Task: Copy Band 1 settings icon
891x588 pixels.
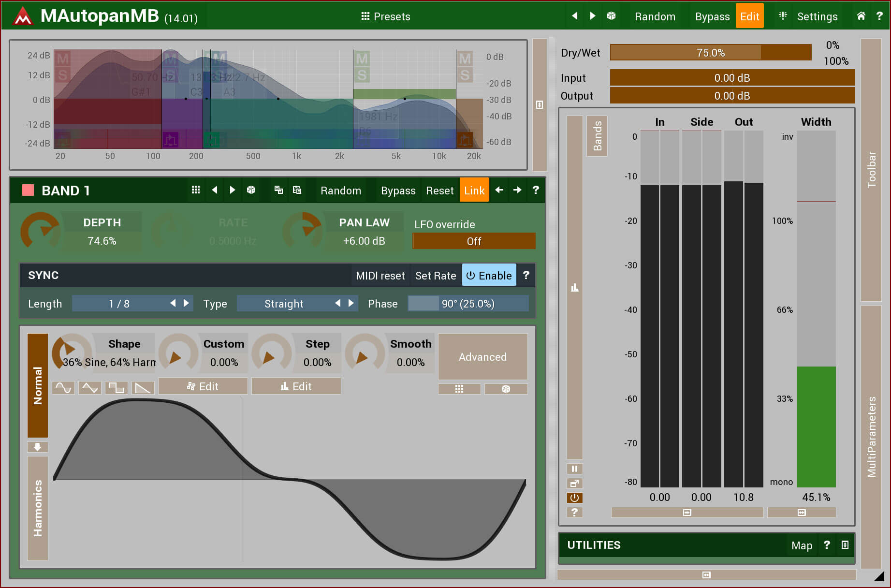Action: 278,190
